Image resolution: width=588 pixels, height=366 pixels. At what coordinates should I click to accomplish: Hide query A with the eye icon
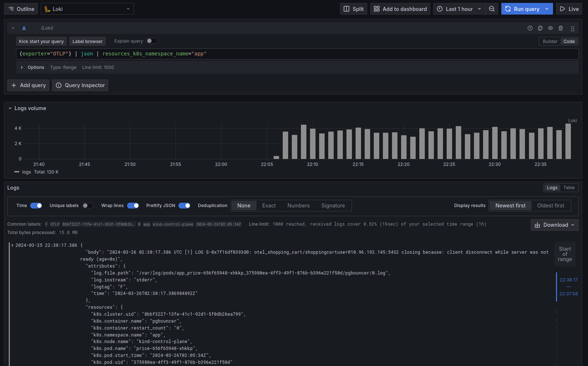(x=550, y=28)
